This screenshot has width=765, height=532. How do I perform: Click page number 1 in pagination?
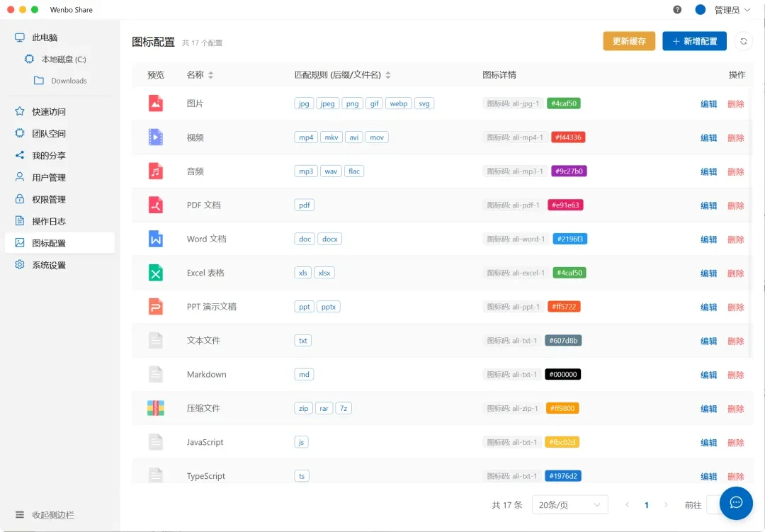point(647,505)
